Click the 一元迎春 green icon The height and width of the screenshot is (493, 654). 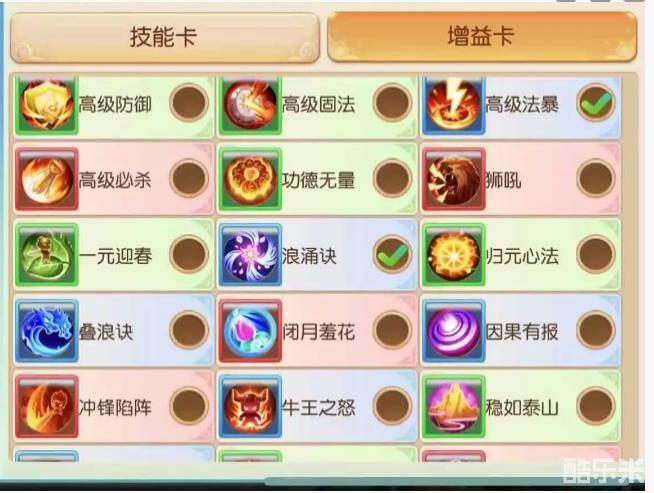tap(46, 254)
